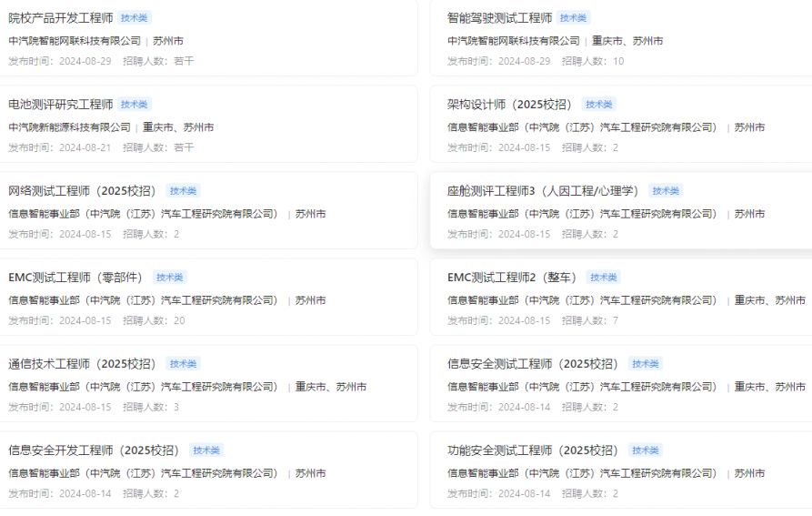Click 中汽院智能网联科技有限公司 under 智能驾驶测试工程师
Image resolution: width=812 pixels, height=516 pixels.
point(514,41)
